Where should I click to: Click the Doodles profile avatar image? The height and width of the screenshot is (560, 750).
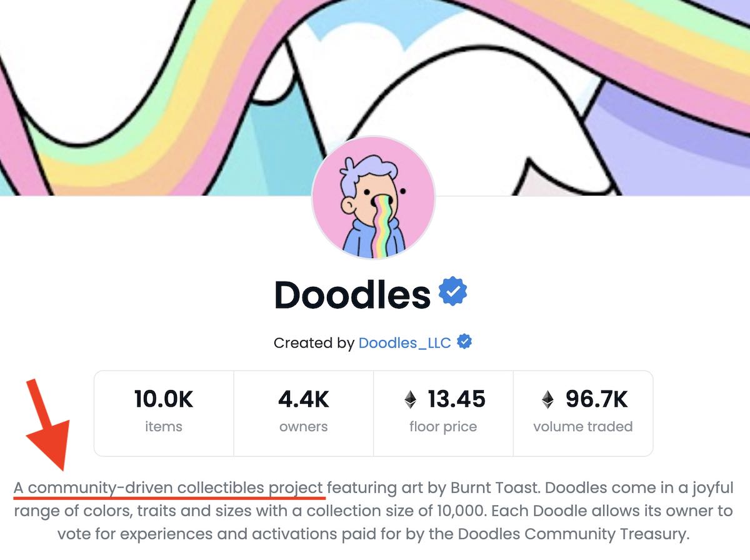click(x=373, y=197)
